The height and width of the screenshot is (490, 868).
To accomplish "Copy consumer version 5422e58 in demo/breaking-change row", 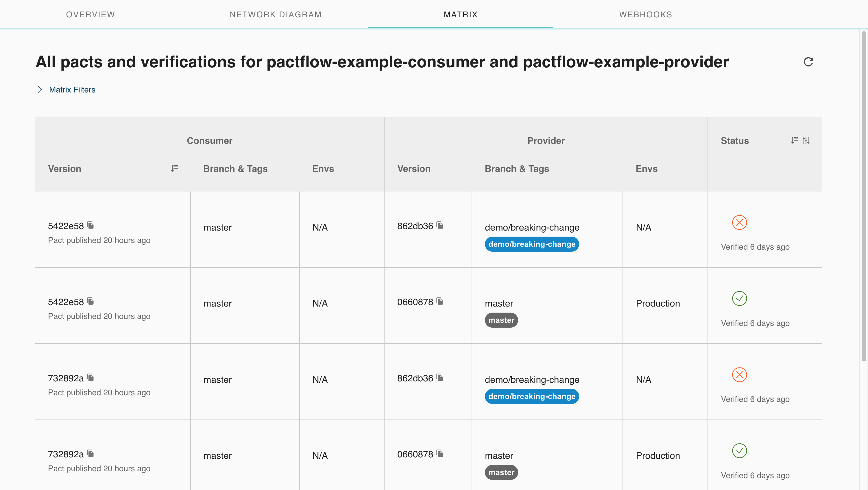I will click(90, 225).
